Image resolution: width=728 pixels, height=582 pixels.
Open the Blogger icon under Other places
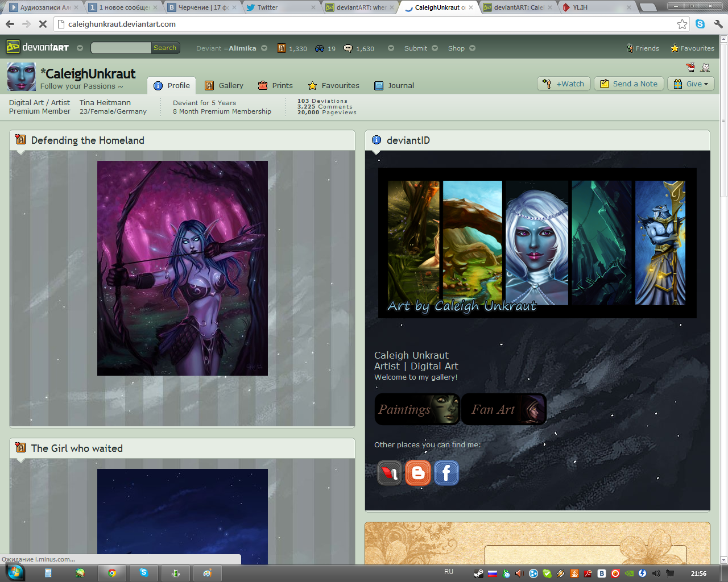418,473
